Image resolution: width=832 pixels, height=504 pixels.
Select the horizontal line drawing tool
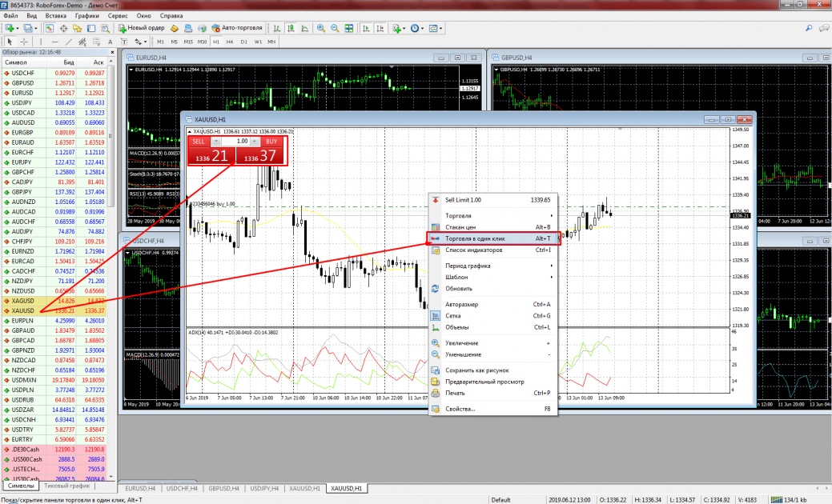pyautogui.click(x=56, y=41)
